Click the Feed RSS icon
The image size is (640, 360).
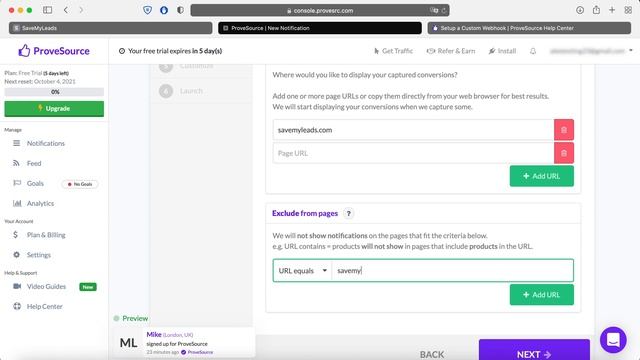tap(16, 163)
